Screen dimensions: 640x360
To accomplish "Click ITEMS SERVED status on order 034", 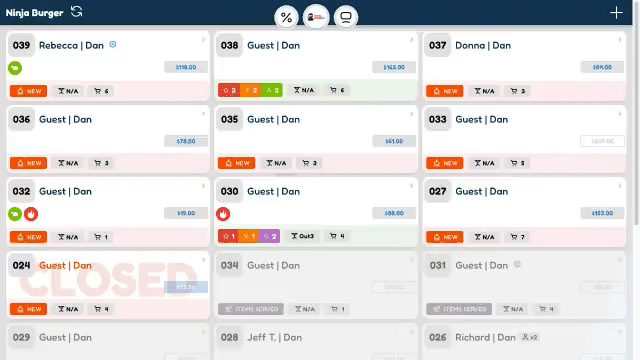I will click(x=251, y=309).
